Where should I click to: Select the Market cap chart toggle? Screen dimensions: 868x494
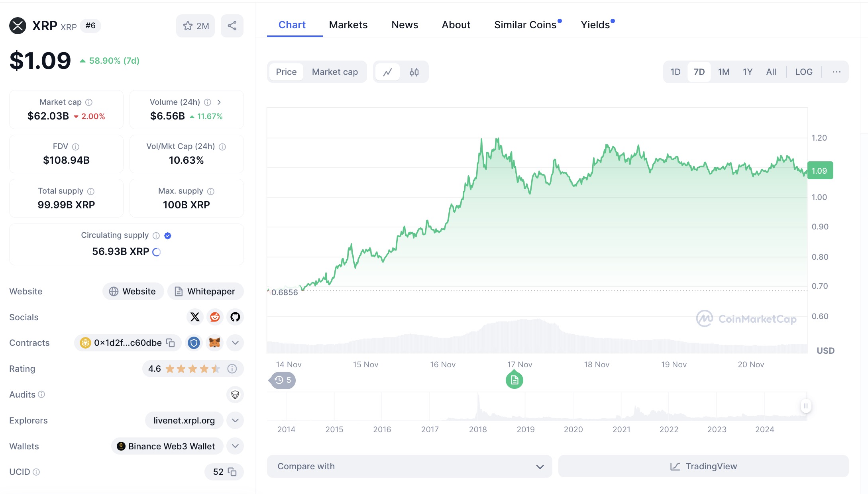tap(335, 72)
